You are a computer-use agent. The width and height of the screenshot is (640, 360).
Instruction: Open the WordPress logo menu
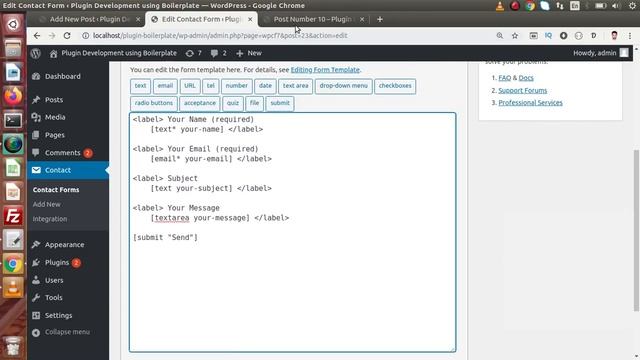pos(36,53)
